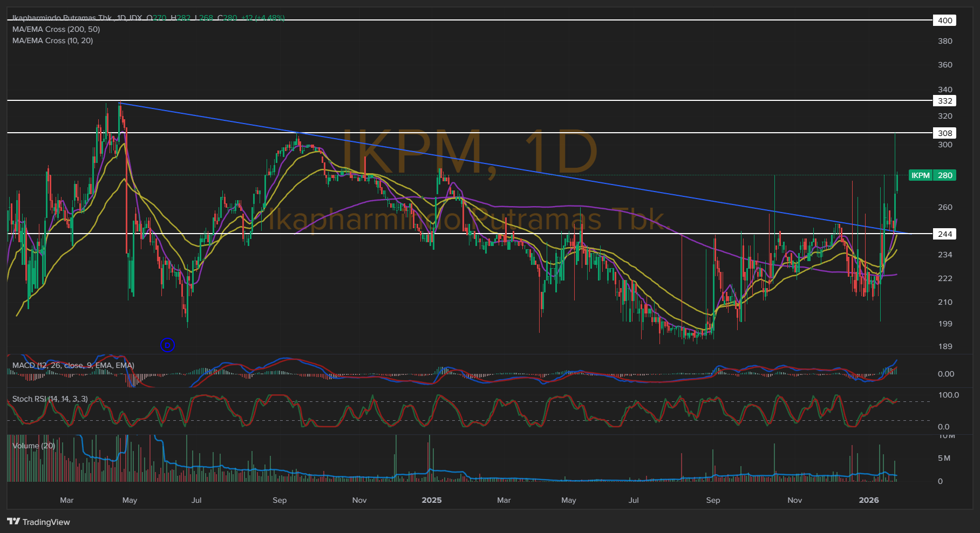Click the 189 price on the price axis
This screenshot has width=980, height=533.
coord(945,346)
